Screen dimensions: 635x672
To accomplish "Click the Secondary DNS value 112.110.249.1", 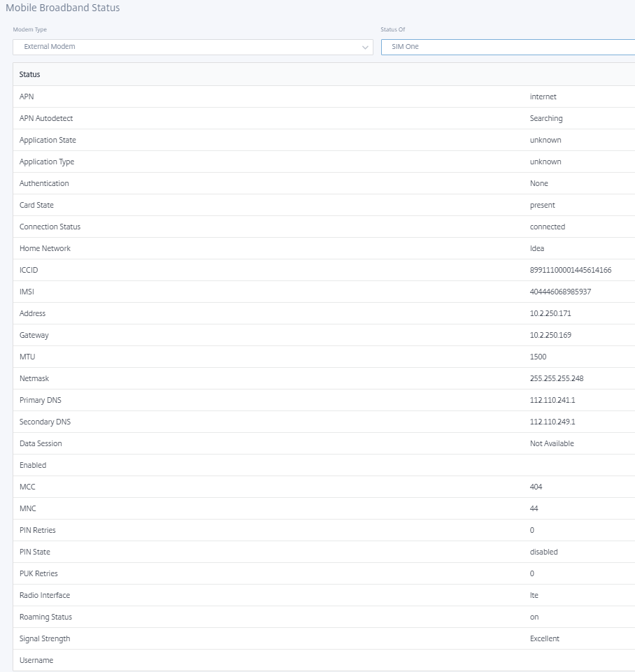I will pyautogui.click(x=552, y=422).
